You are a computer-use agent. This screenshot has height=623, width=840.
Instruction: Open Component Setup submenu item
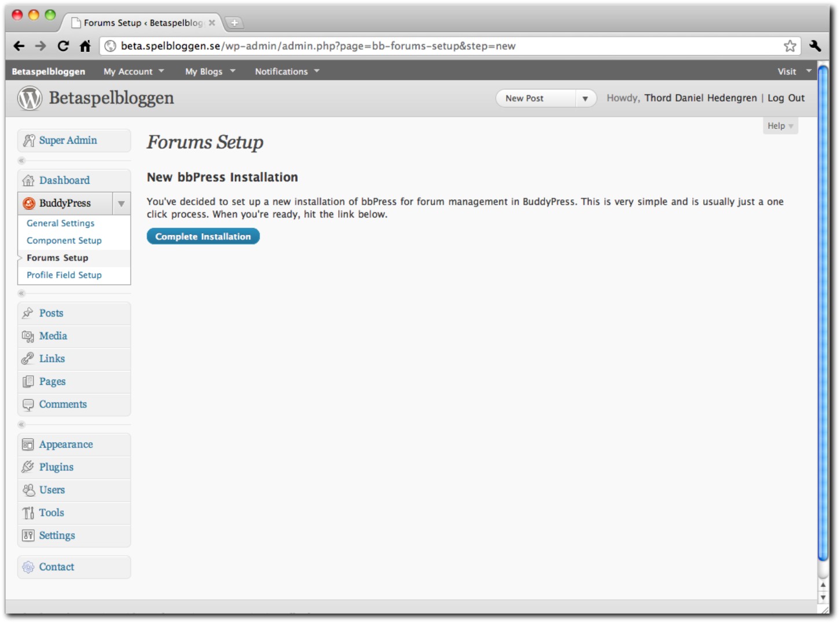(64, 241)
